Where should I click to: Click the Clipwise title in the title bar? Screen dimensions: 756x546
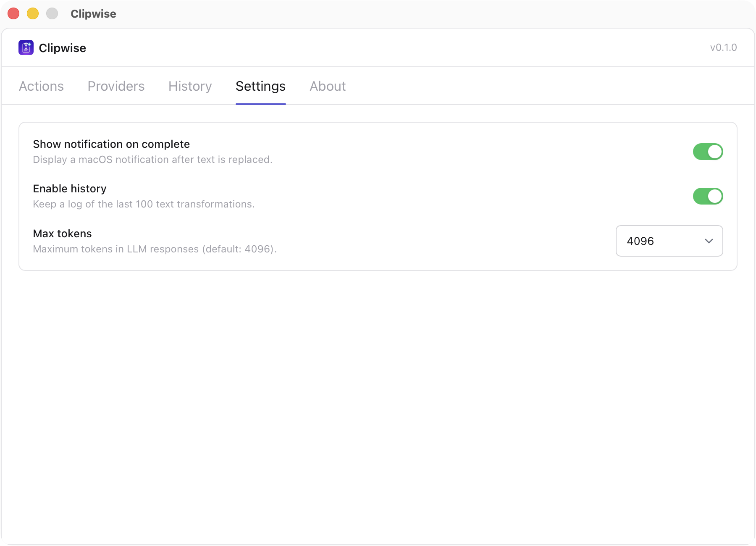click(x=93, y=14)
